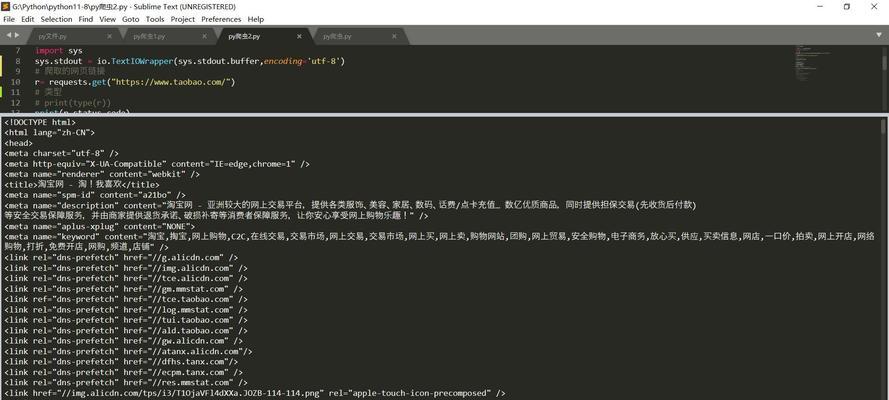The height and width of the screenshot is (400, 889).
Task: Switch to the py爬虫1.py tab
Action: click(x=169, y=36)
